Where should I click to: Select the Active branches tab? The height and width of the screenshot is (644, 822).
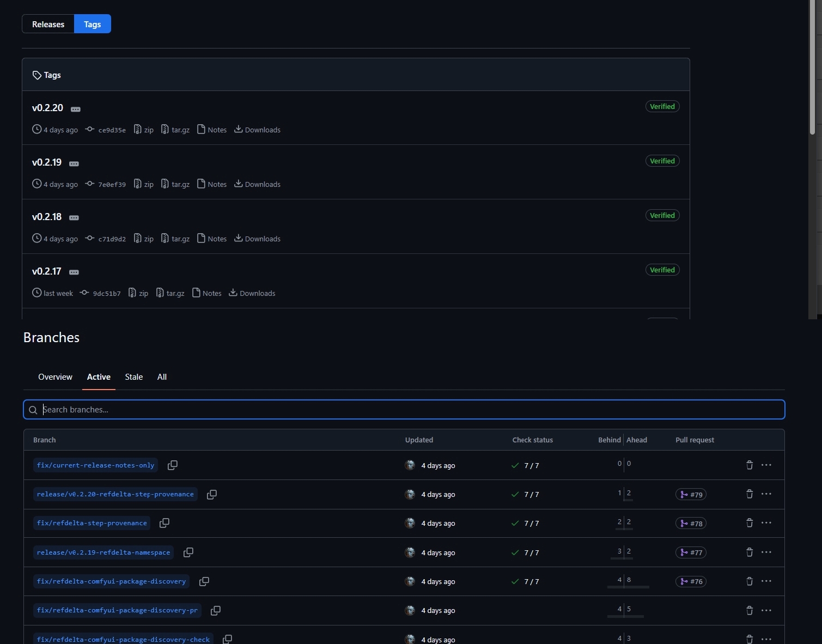99,377
